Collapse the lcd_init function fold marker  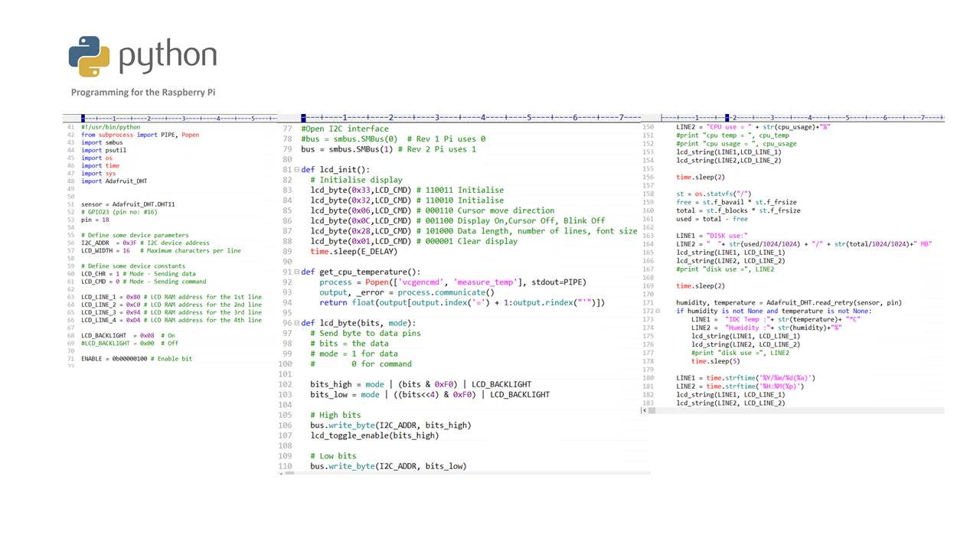click(x=297, y=170)
